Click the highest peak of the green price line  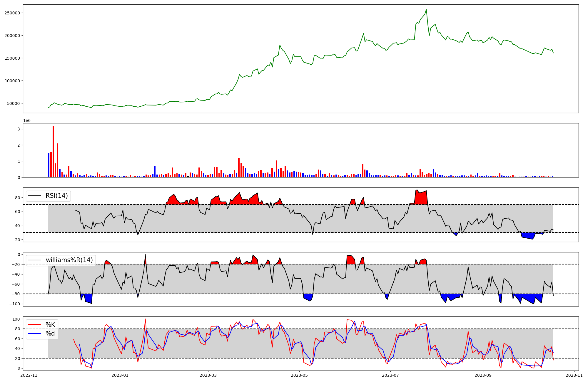(x=426, y=10)
